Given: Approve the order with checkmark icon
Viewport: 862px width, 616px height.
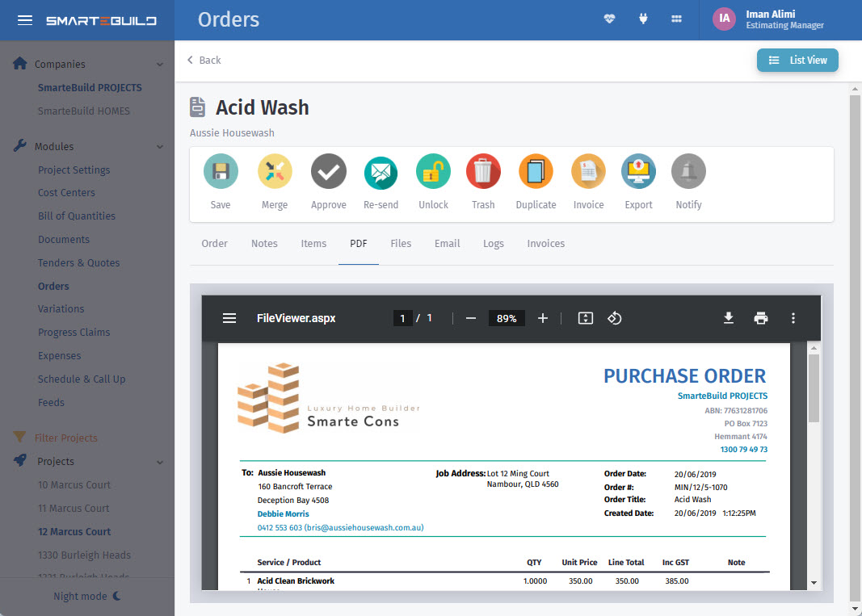Looking at the screenshot, I should pos(329,171).
